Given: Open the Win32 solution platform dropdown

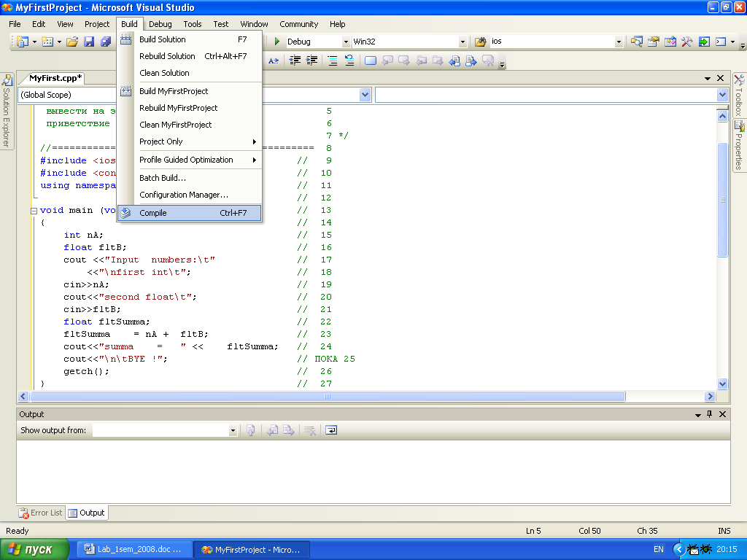Looking at the screenshot, I should [462, 42].
